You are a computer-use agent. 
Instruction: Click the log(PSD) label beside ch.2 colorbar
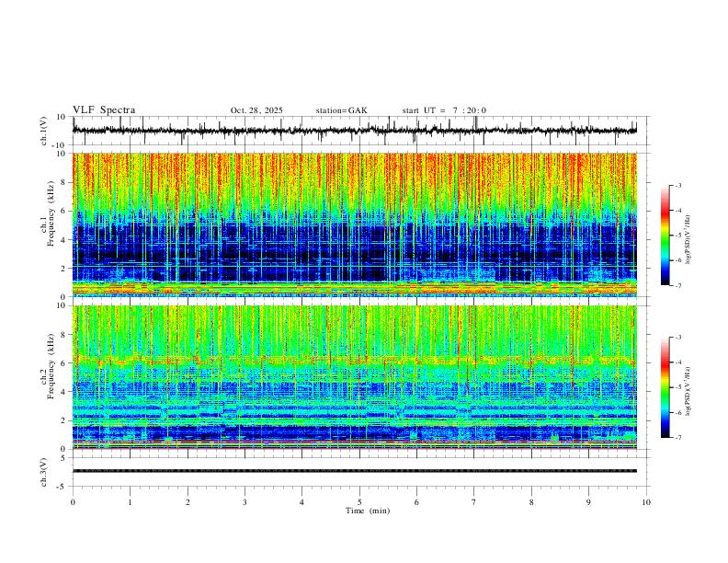point(688,392)
